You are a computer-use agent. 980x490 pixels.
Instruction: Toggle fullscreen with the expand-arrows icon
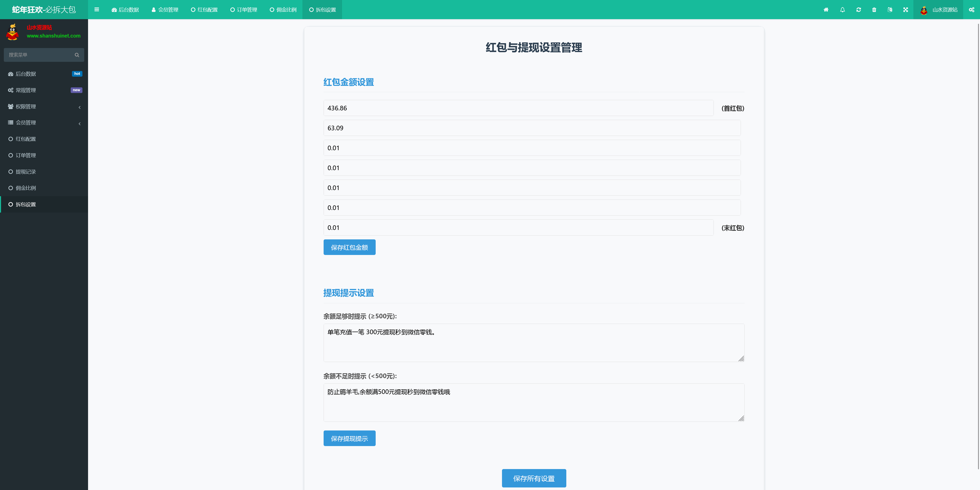point(906,9)
